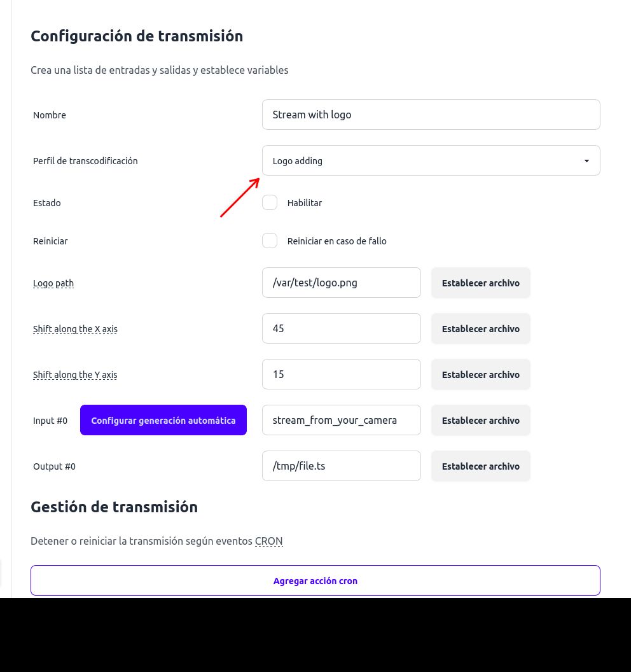
Task: Click the Shift along the Y axis label
Action: point(75,375)
